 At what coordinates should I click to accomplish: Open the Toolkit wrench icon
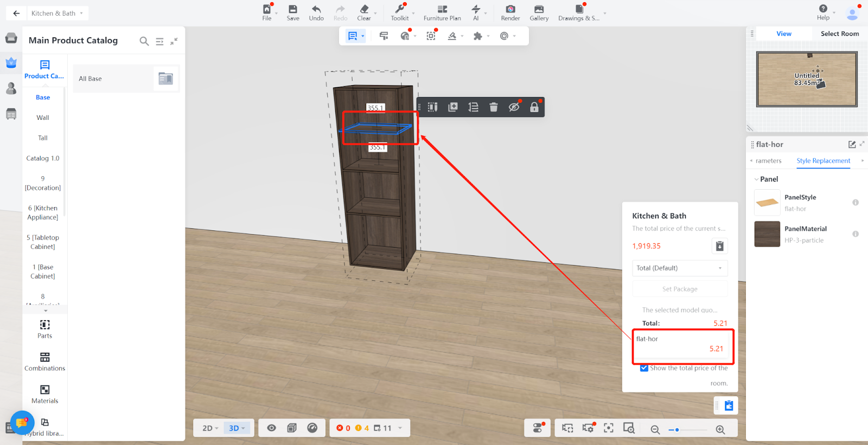pos(400,9)
